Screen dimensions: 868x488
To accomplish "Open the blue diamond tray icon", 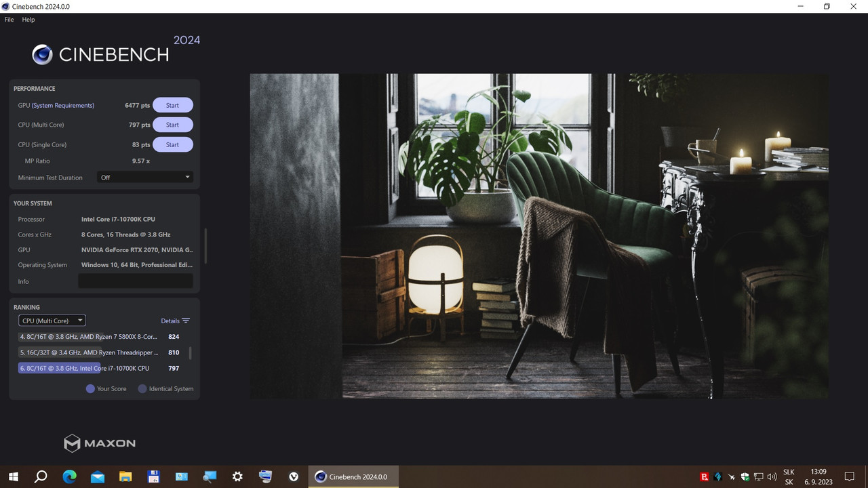I will click(x=718, y=477).
